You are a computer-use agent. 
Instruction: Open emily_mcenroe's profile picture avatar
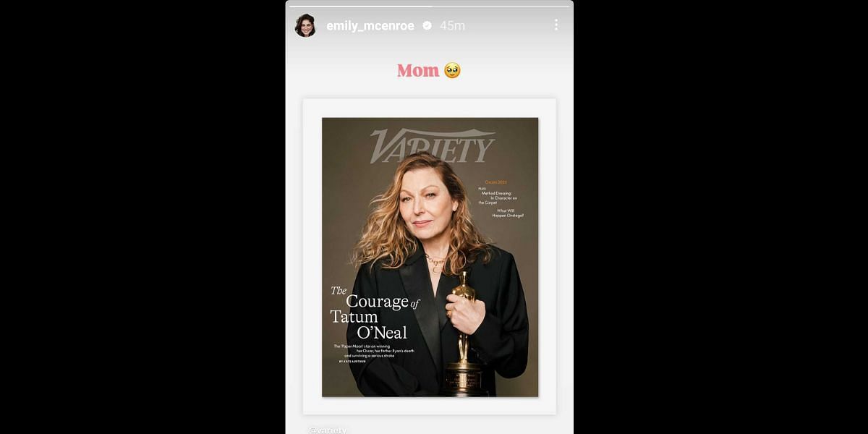tap(305, 25)
